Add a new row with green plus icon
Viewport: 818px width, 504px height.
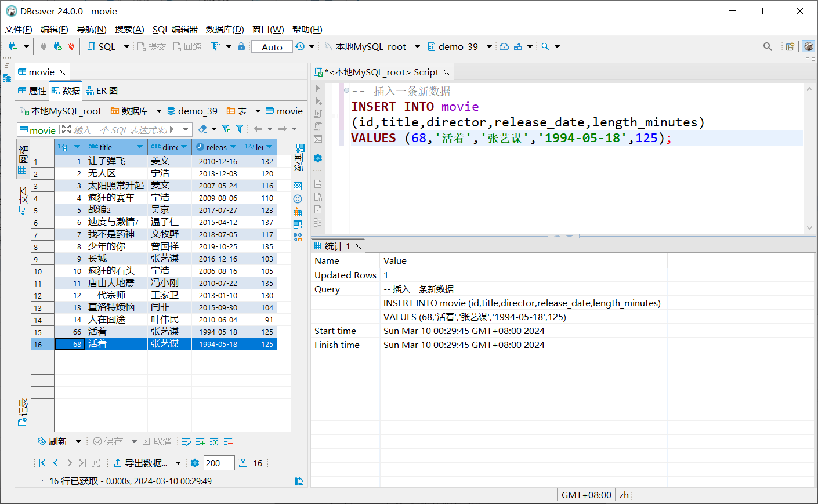pyautogui.click(x=200, y=442)
